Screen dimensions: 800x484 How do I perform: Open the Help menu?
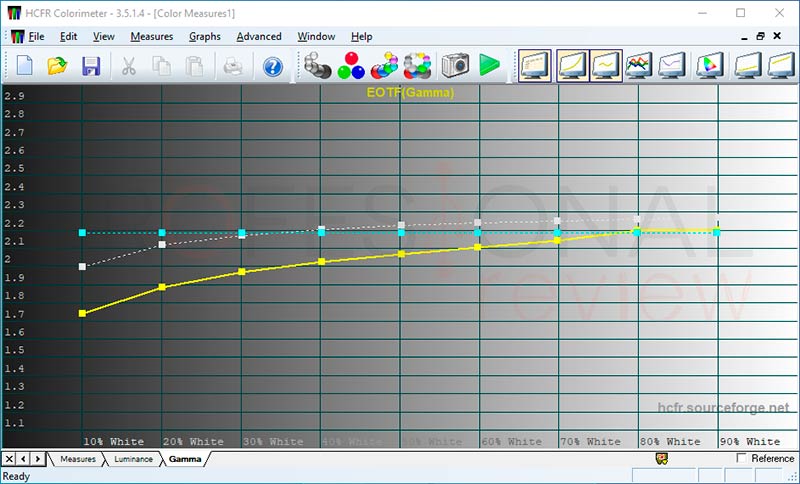click(361, 37)
